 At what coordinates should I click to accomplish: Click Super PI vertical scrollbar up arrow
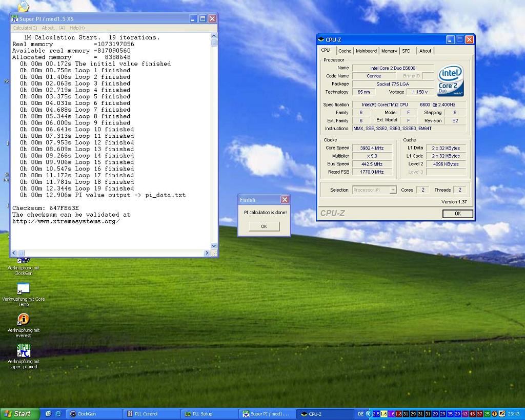coord(214,36)
